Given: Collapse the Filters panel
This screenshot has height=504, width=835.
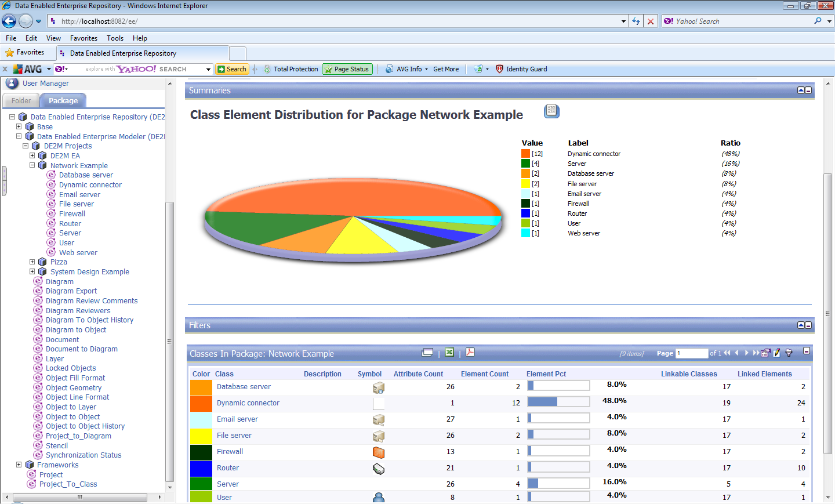Looking at the screenshot, I should (x=808, y=325).
